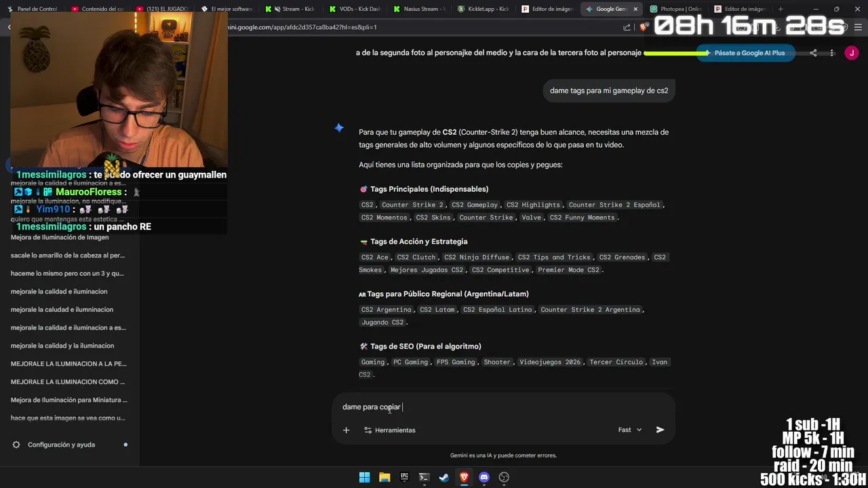
Task: Click the 'CS2 Argentina' tag
Action: [x=386, y=310]
